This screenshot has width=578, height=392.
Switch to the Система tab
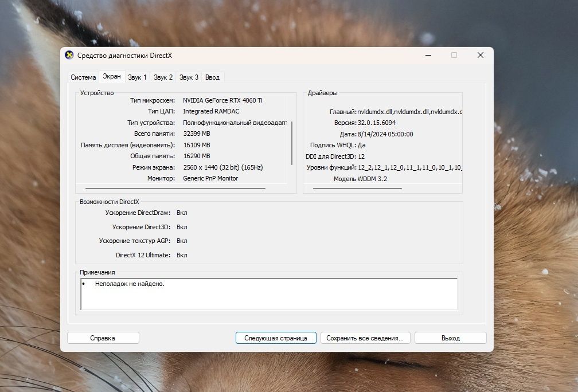click(x=83, y=77)
